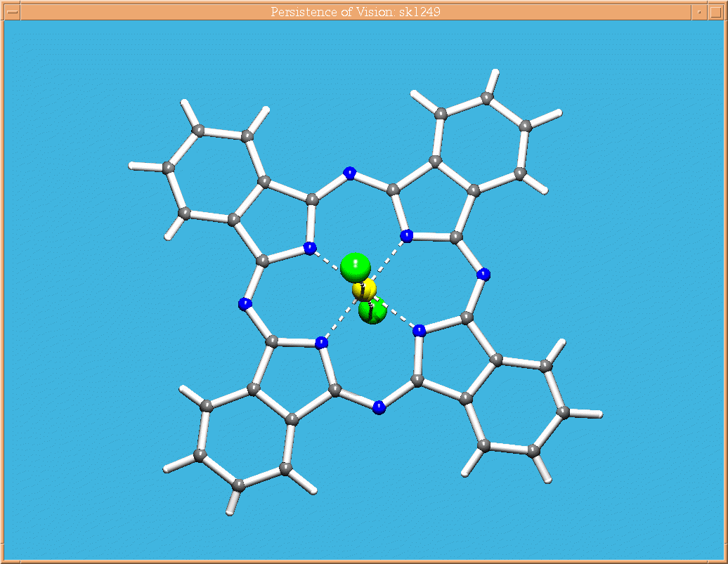The width and height of the screenshot is (728, 564).
Task: Click the bottommost white hydrogen bond tip
Action: coord(230,513)
